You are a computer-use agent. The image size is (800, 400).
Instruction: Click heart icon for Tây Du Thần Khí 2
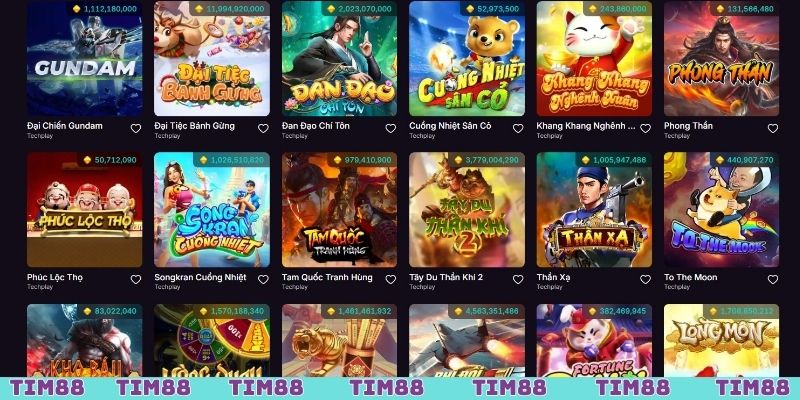tap(518, 280)
